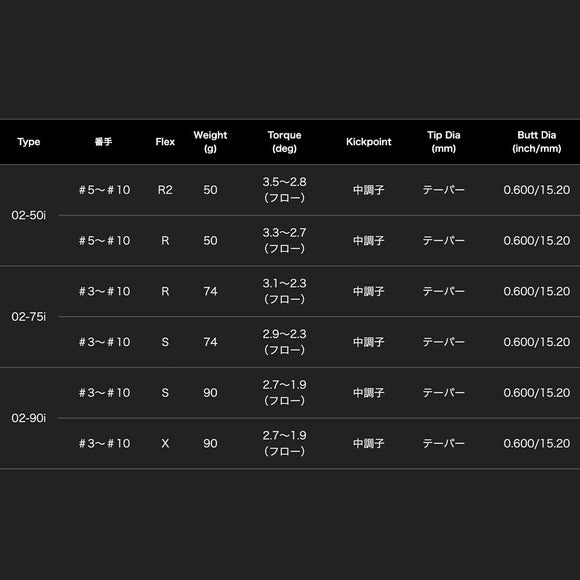The image size is (580, 580).
Task: Click the weight 74 in R row
Action: click(210, 291)
